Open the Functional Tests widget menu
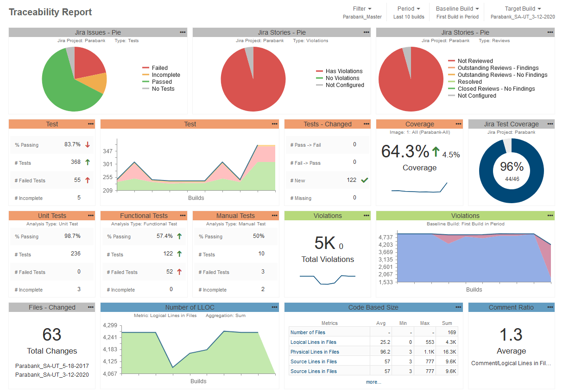This screenshot has width=569, height=392. (183, 216)
